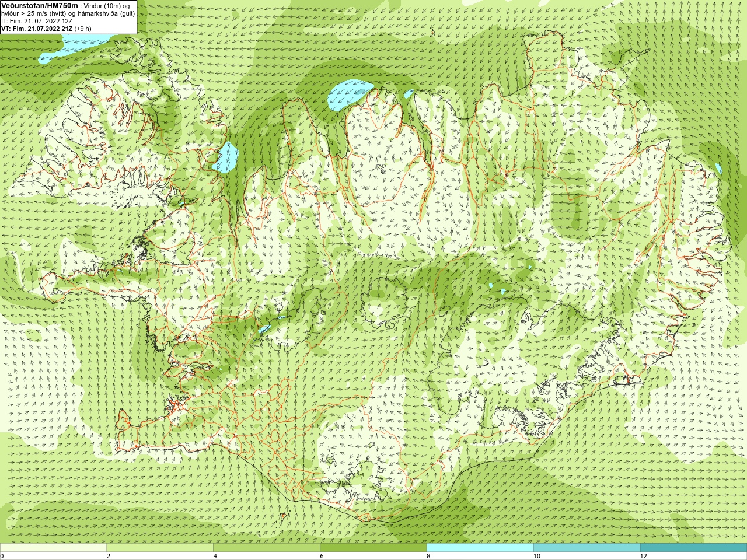Click the legend scale label '0'
Image resolution: width=747 pixels, height=560 pixels.
point(2,556)
